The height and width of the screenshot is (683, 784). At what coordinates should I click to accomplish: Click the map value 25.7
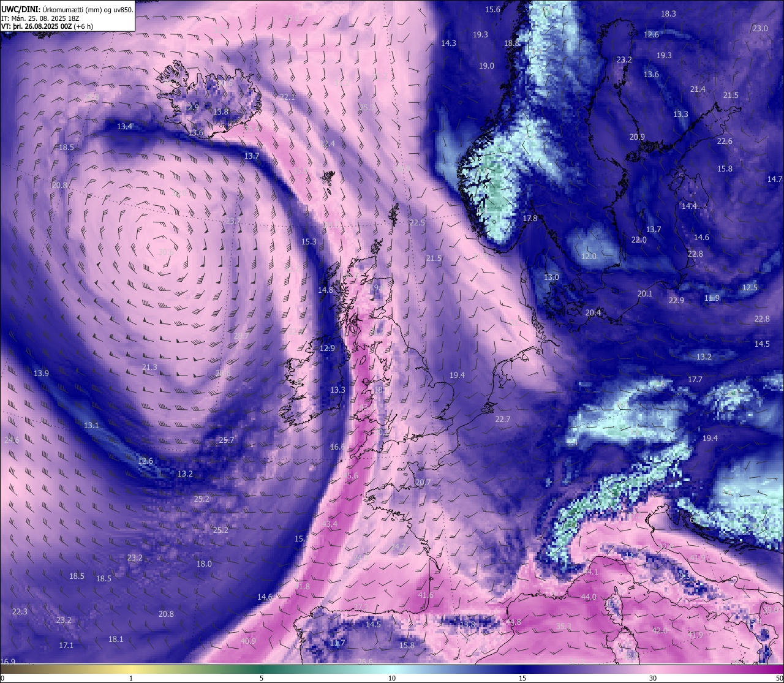click(x=227, y=440)
